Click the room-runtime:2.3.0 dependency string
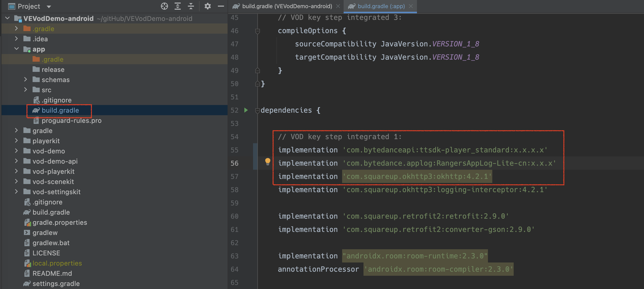The image size is (644, 289). 415,256
